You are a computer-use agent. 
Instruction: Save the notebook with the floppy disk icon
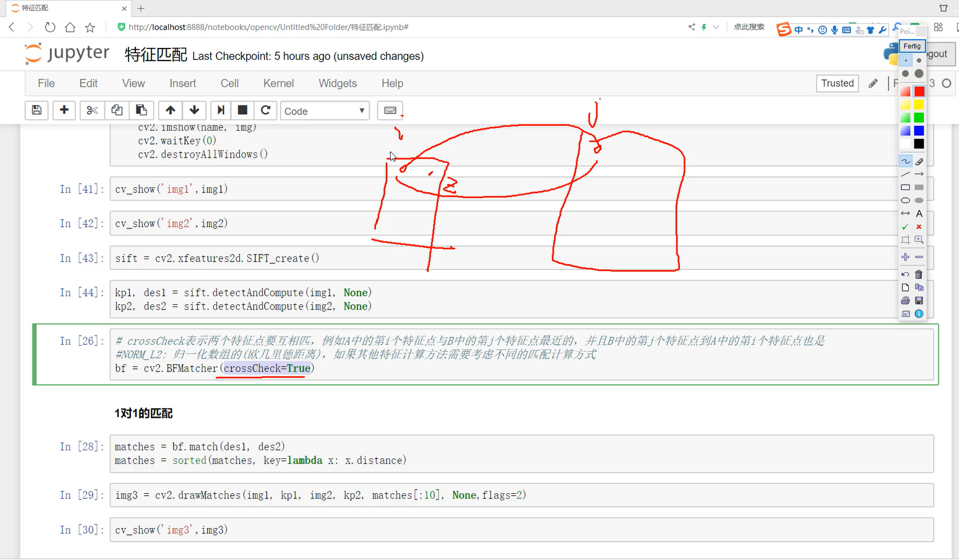[x=37, y=110]
